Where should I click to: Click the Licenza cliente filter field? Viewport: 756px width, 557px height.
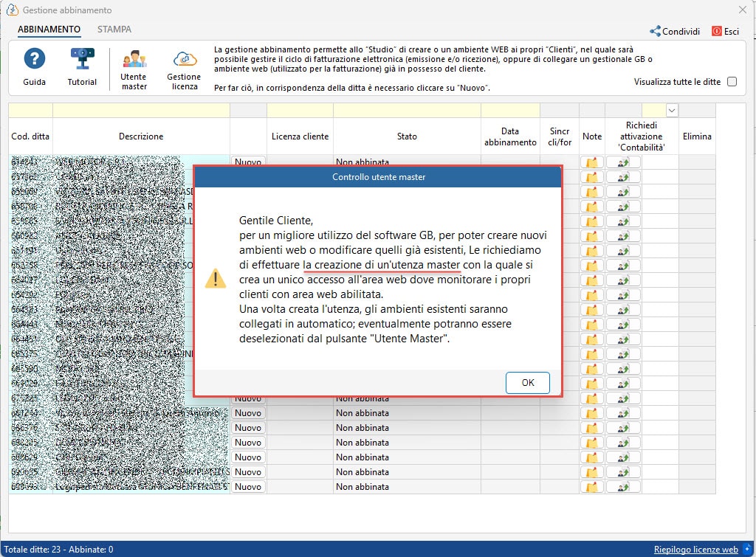pyautogui.click(x=300, y=111)
